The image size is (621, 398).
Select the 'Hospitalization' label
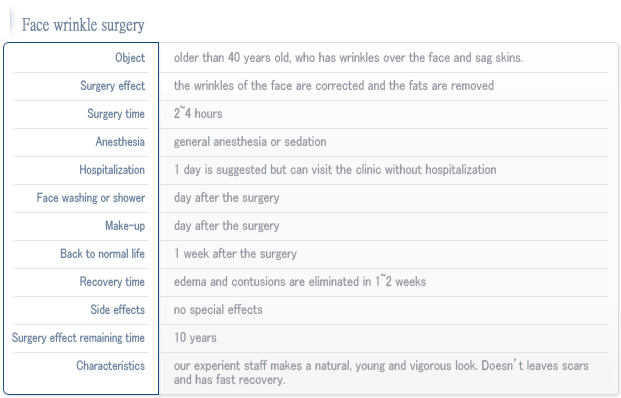[112, 170]
